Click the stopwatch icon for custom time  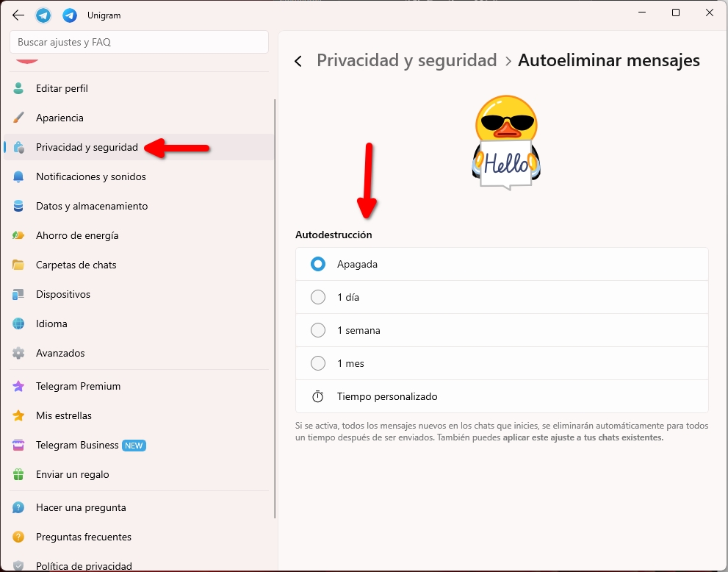[x=317, y=396]
